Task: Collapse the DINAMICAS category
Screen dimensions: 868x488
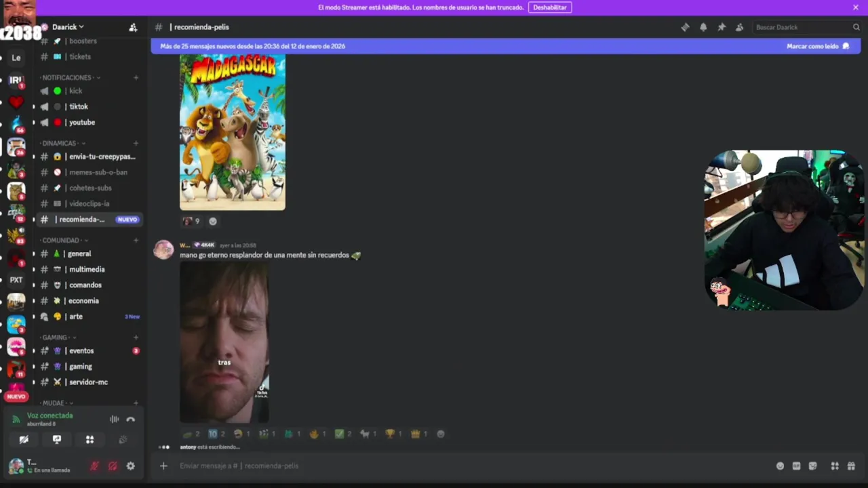Action: pyautogui.click(x=63, y=144)
